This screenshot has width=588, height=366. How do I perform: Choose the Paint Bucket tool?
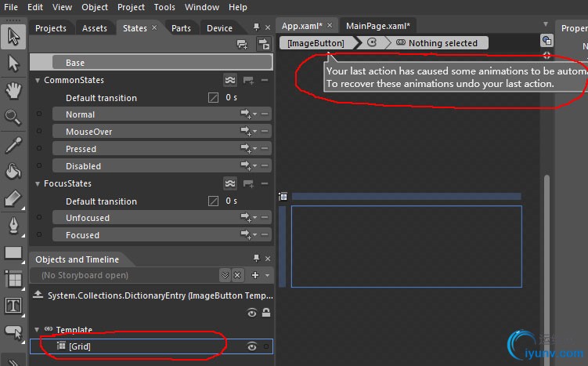tap(13, 172)
